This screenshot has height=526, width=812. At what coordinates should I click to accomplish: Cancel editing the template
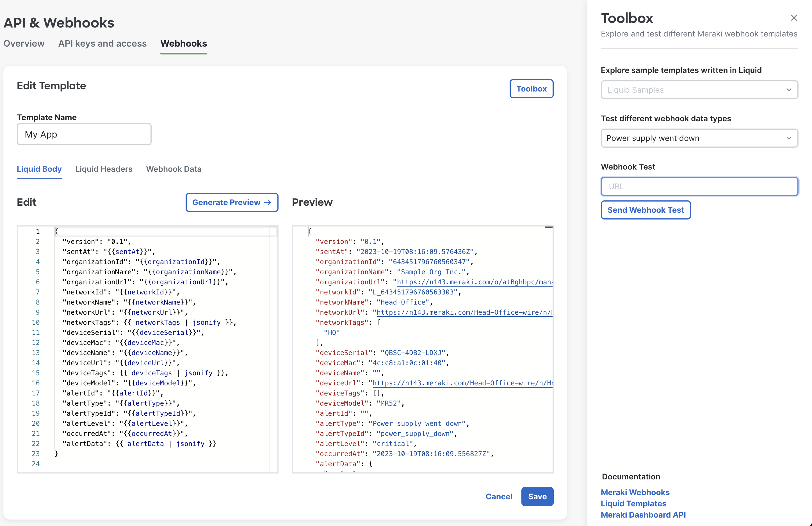pos(499,497)
